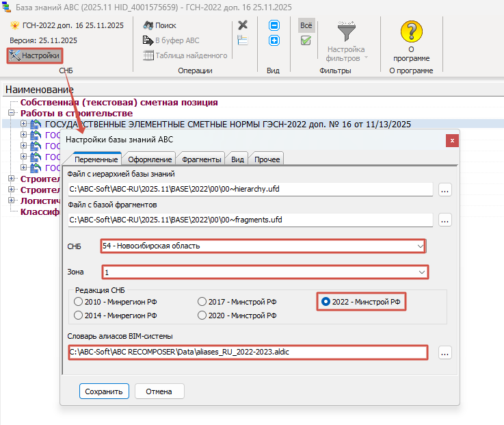This screenshot has height=425, width=504.
Task: Select 2020 - Минстрой РФ radio button
Action: pyautogui.click(x=202, y=315)
